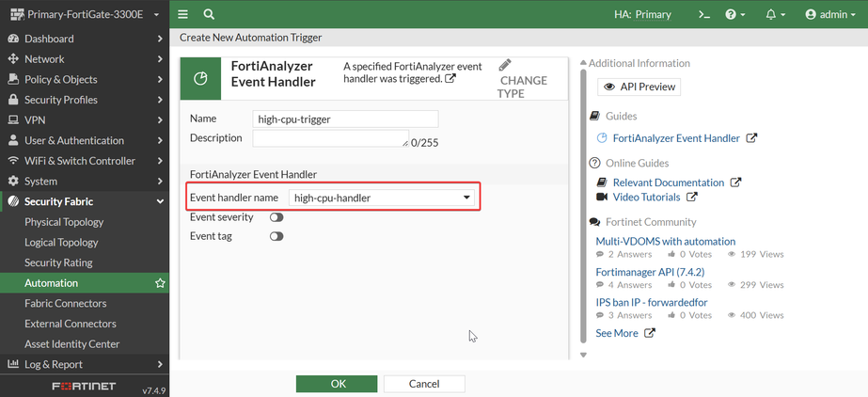Open the notifications bell menu
The height and width of the screenshot is (397, 868).
click(x=776, y=15)
